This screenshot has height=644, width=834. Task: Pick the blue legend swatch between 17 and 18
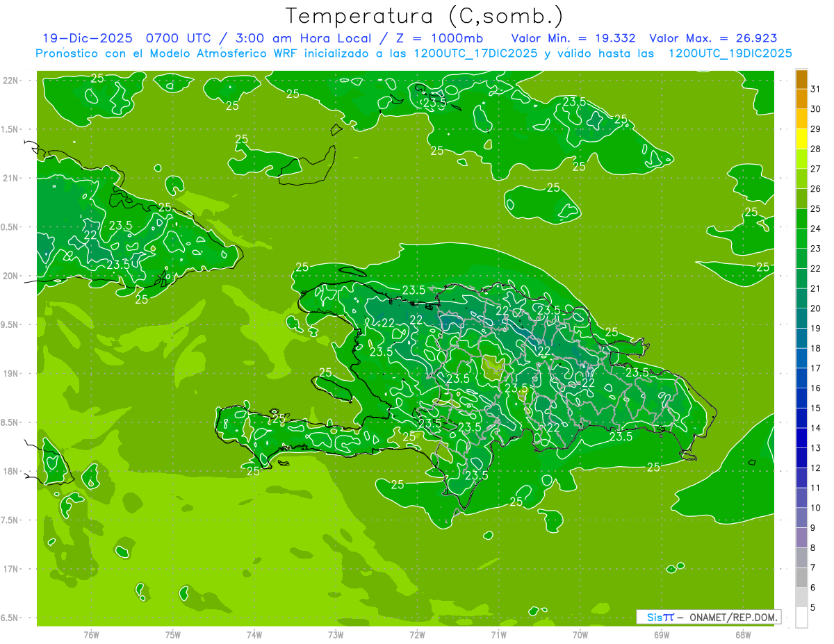point(801,358)
